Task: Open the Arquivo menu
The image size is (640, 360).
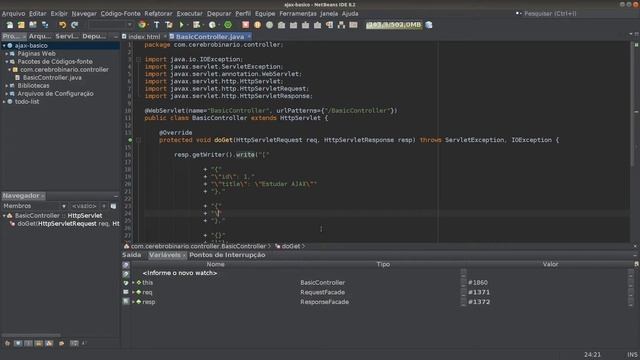Action: 13,13
